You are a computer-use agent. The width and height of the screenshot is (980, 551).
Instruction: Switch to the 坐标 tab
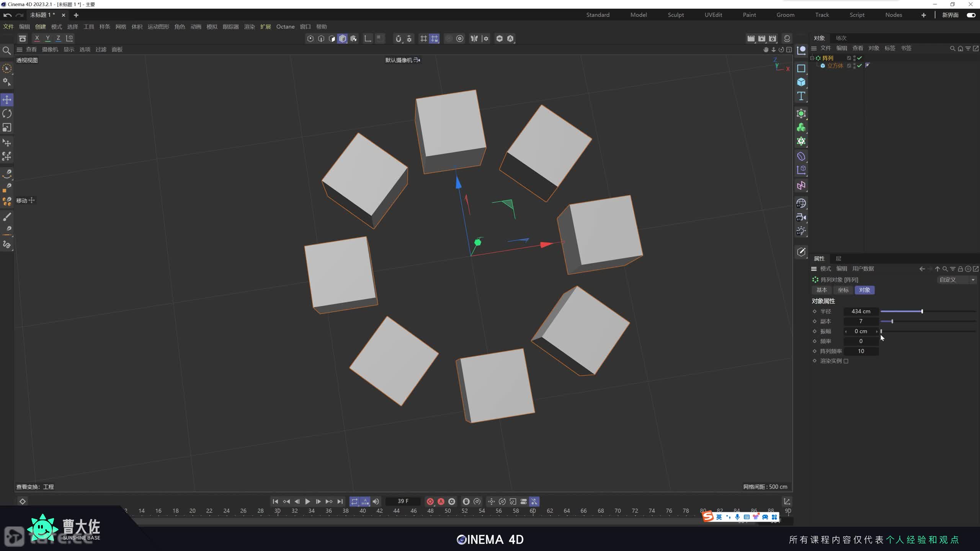point(843,290)
